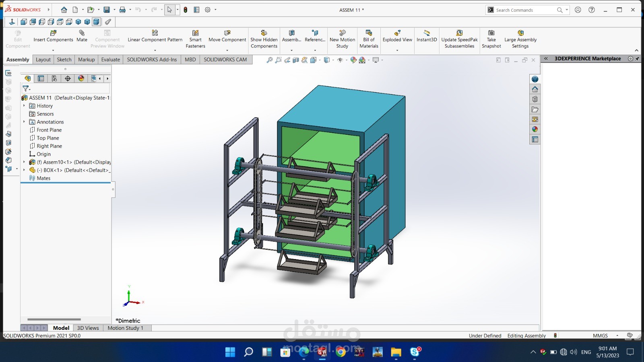Click the Exploded View tool
Image resolution: width=644 pixels, height=362 pixels.
pyautogui.click(x=397, y=36)
